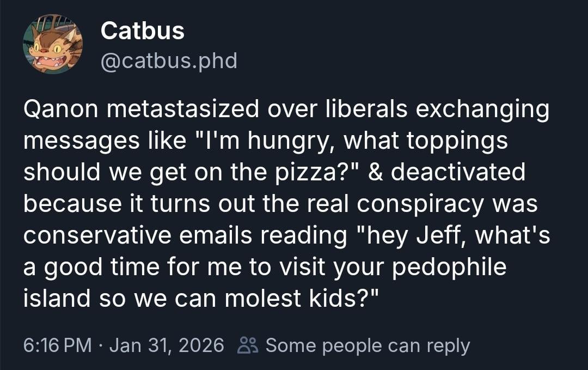Viewport: 588px width, 370px height.
Task: Click the Catbus display name
Action: (x=143, y=31)
